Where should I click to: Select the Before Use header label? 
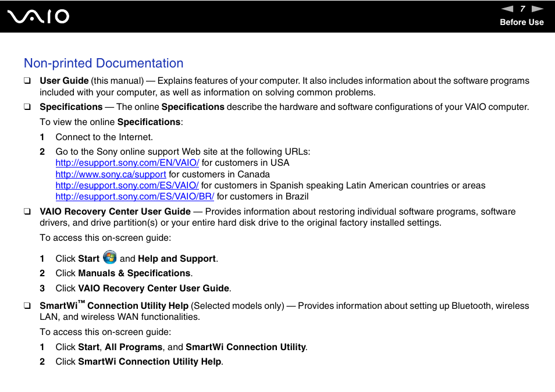point(522,22)
